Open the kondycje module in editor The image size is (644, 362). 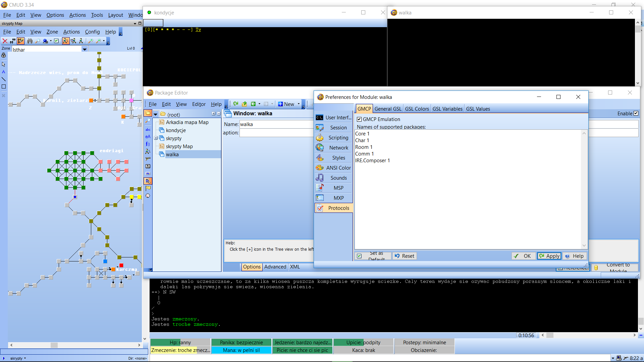click(176, 130)
